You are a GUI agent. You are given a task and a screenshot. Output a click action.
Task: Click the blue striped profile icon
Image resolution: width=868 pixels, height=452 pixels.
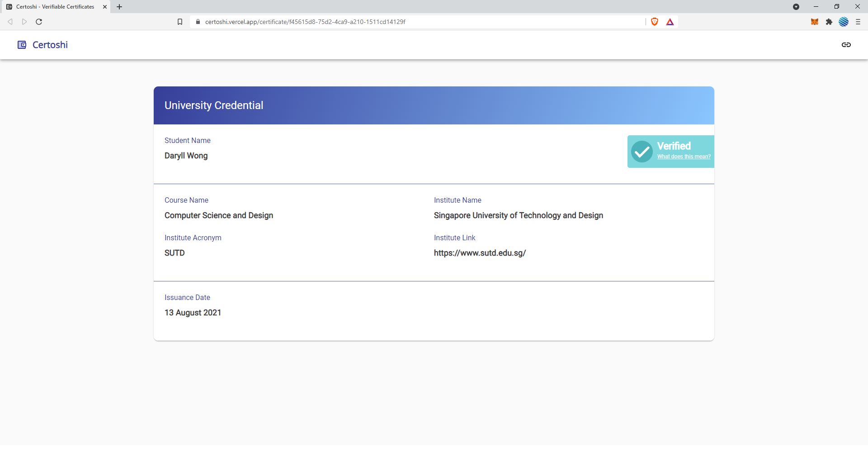(844, 22)
